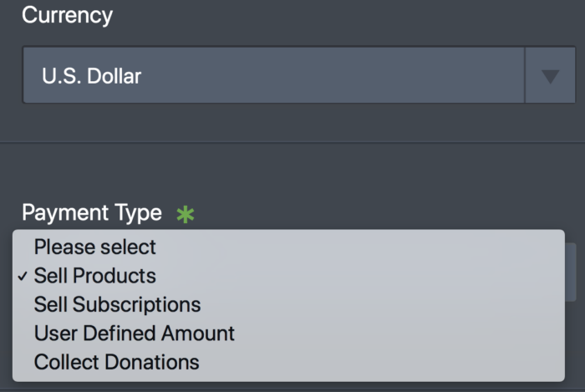Click the green required asterisk
The height and width of the screenshot is (392, 585).
pos(186,214)
